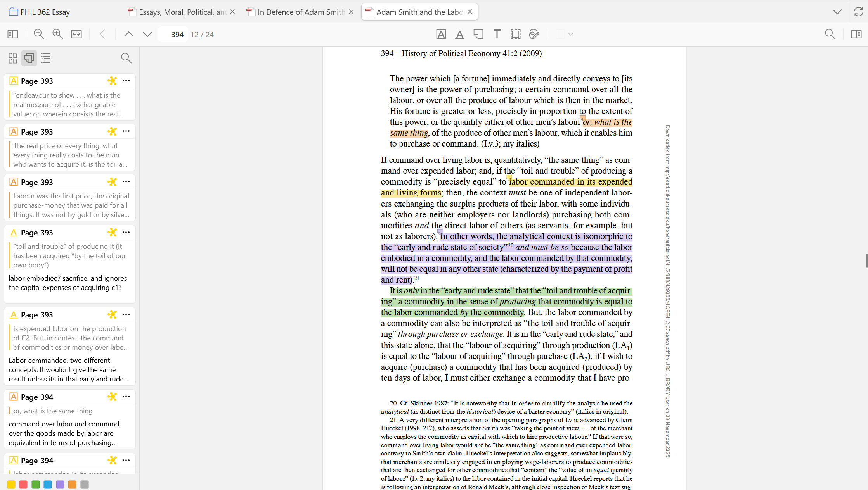The height and width of the screenshot is (490, 868).
Task: Filter annotations by green color
Action: [36, 484]
